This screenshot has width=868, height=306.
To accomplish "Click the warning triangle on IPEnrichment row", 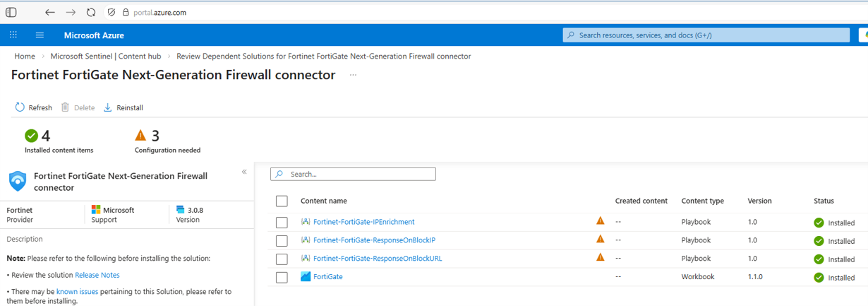I will (x=601, y=220).
